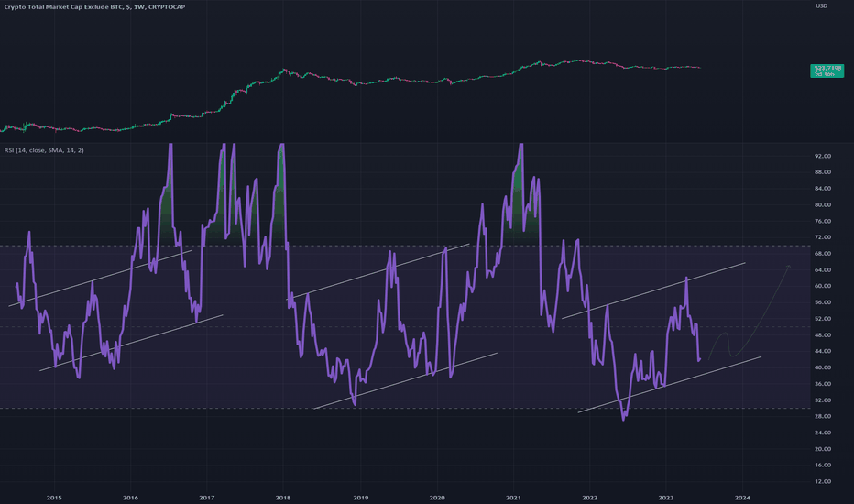
Task: Click the 2020 label on time axis
Action: (x=437, y=498)
